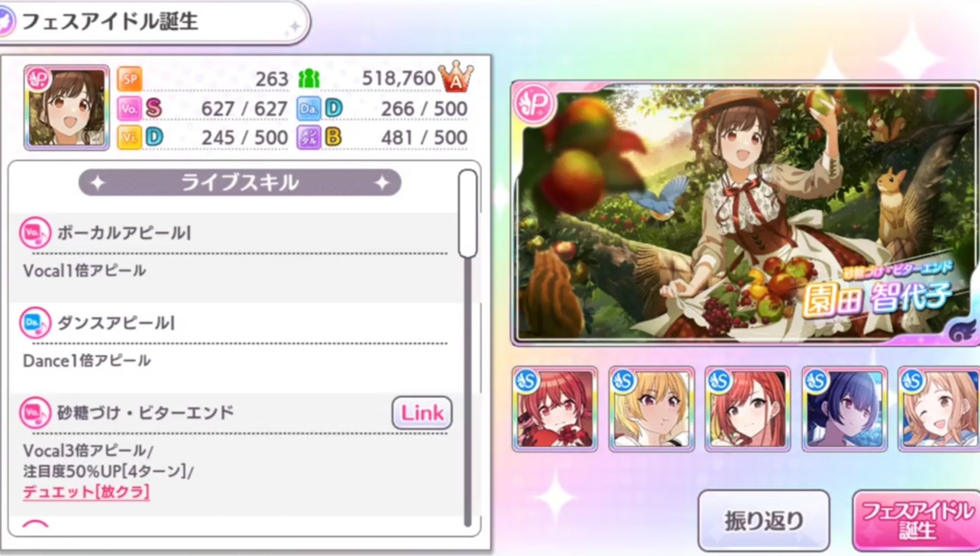Viewport: 980px width, 556px height.
Task: Click the ボーカルアピールI skill icon
Action: (35, 233)
